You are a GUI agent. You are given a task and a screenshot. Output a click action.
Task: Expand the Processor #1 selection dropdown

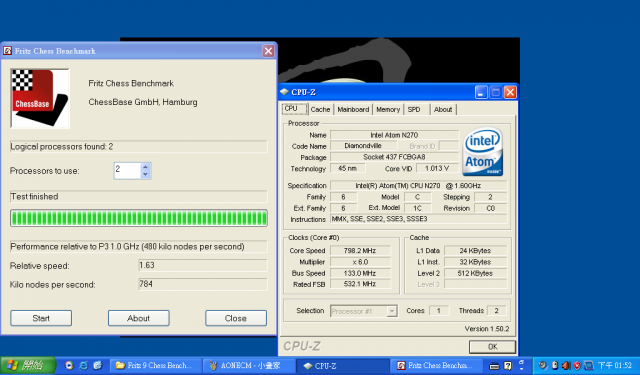click(392, 311)
